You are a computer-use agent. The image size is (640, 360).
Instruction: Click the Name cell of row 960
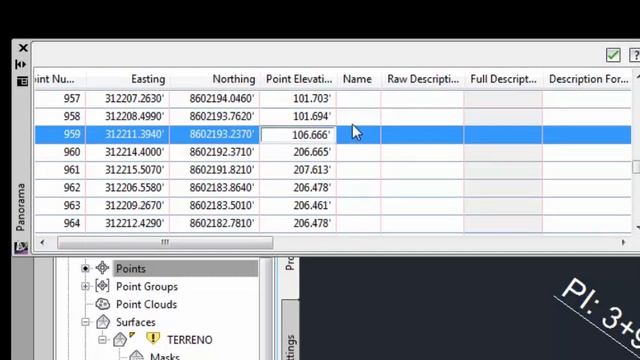point(358,152)
